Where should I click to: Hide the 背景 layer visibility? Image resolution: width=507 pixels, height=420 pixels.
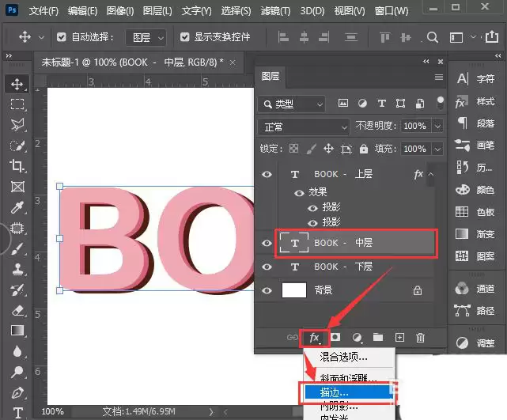click(x=267, y=290)
